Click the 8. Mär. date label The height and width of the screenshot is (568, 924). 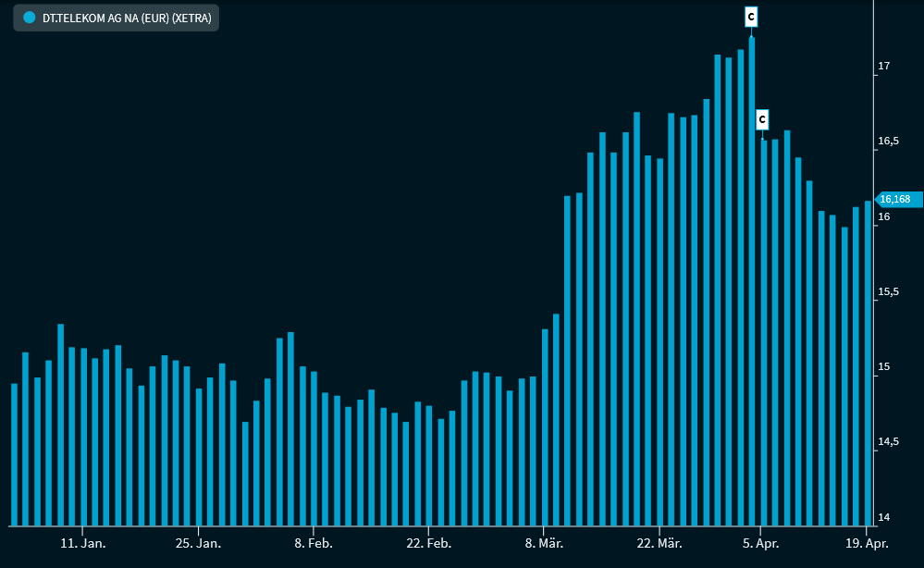tap(545, 544)
